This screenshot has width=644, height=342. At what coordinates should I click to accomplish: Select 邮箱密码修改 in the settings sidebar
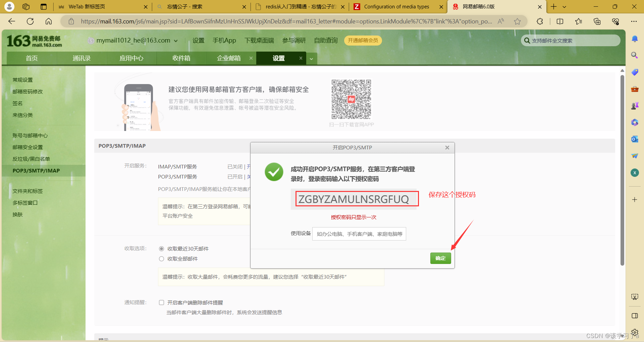point(28,91)
